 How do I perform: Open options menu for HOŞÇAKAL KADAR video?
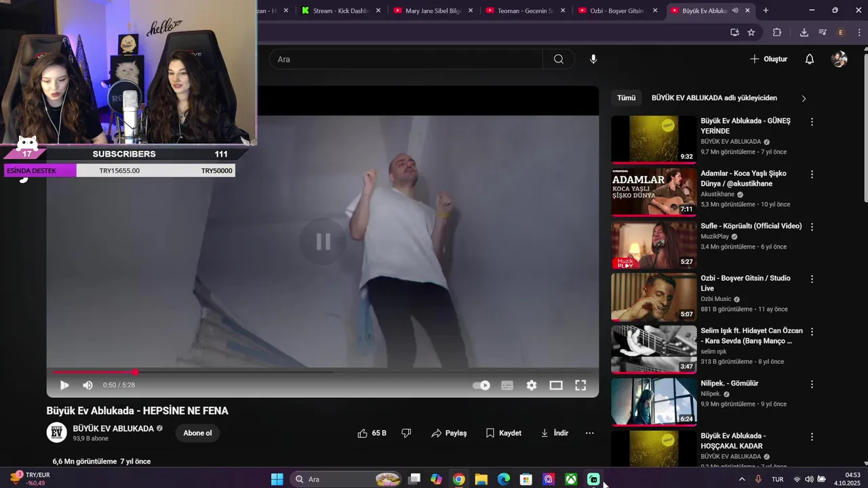(x=812, y=436)
